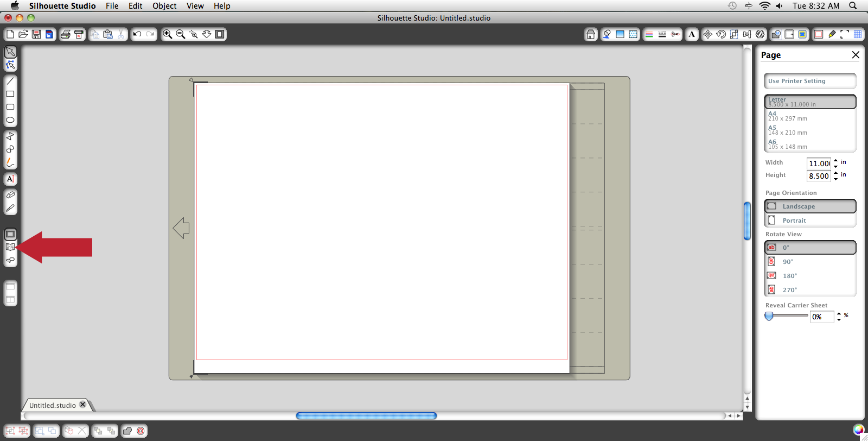Zoom out with the magnifier minus icon

[x=181, y=34]
